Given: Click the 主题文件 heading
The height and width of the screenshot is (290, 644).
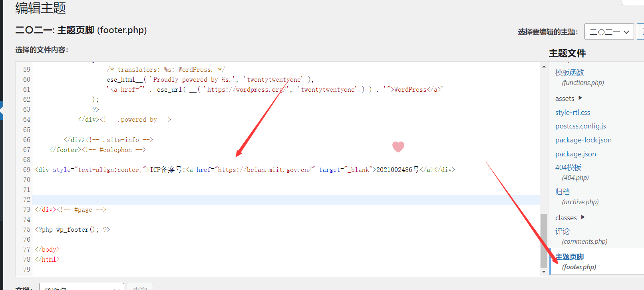Looking at the screenshot, I should (x=567, y=53).
